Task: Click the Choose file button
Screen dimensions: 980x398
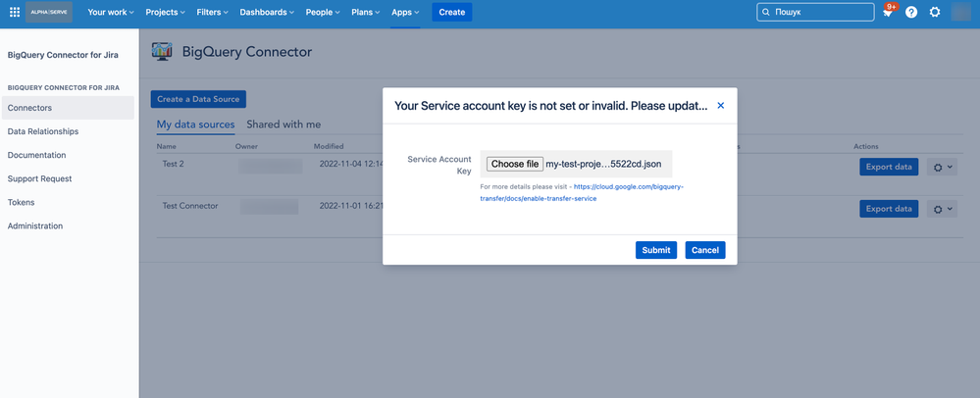Action: point(515,164)
